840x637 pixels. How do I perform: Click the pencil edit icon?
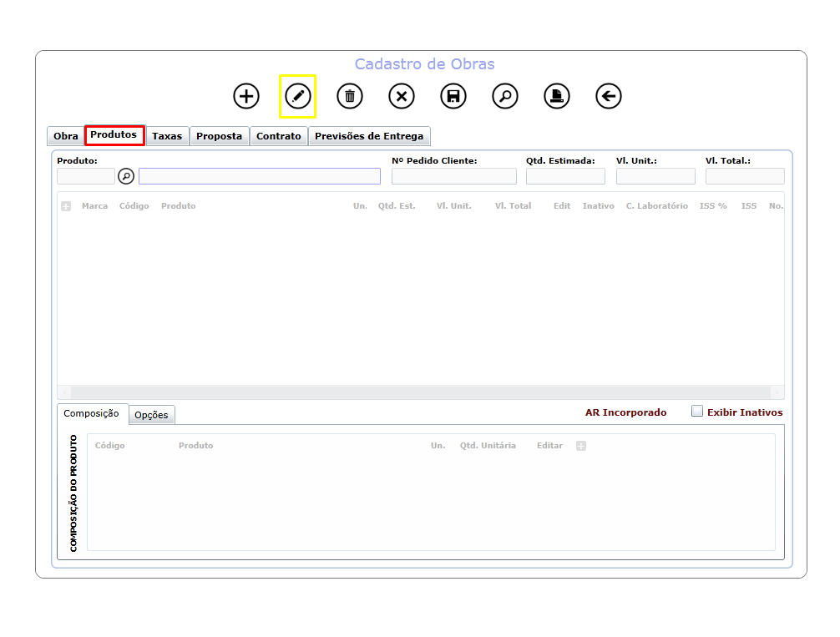pyautogui.click(x=298, y=97)
